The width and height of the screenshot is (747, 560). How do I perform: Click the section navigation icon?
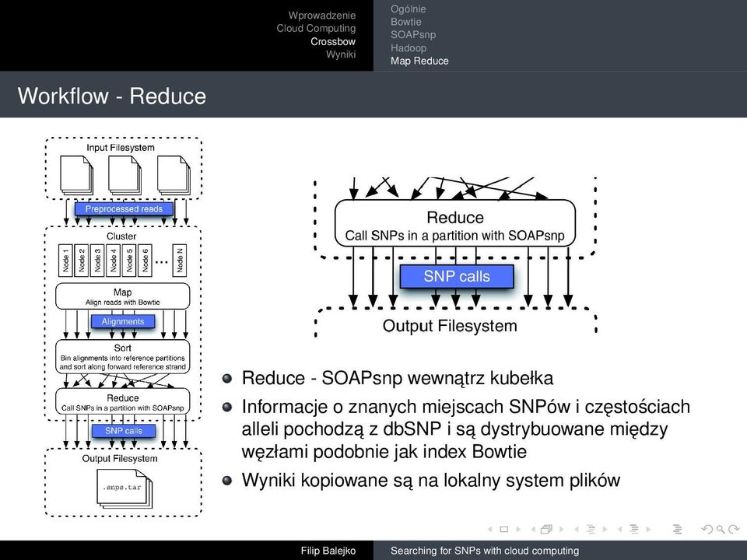[x=634, y=529]
